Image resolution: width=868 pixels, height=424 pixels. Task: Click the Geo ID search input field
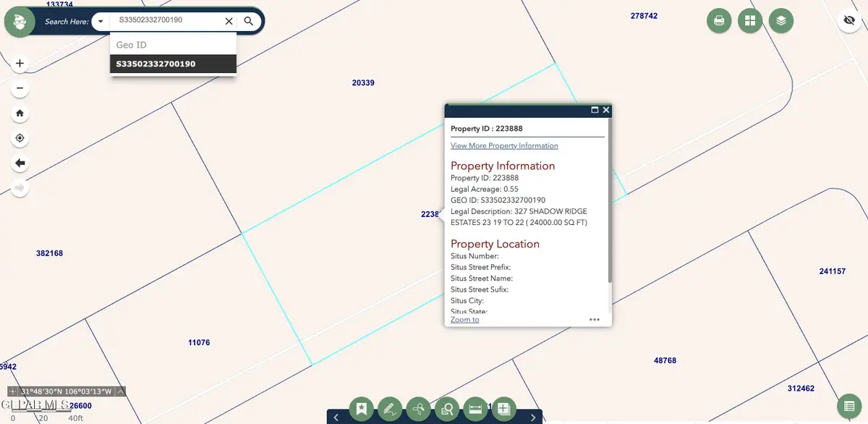[x=166, y=21]
